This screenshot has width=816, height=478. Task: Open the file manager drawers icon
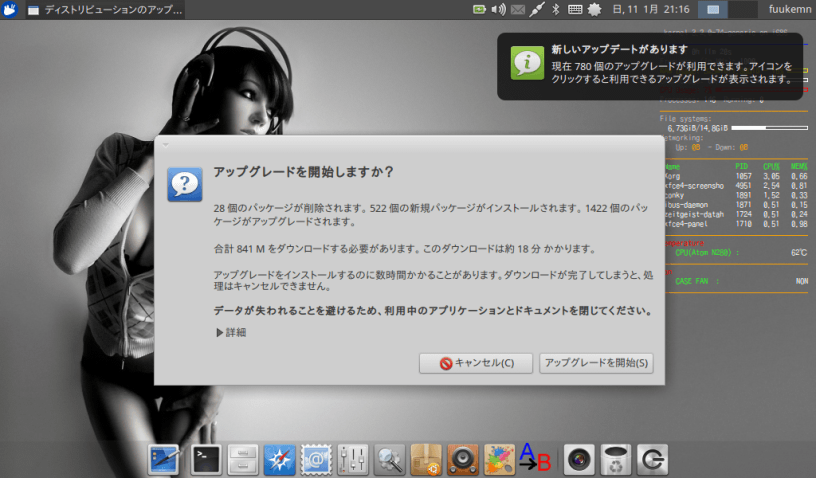[x=243, y=460]
